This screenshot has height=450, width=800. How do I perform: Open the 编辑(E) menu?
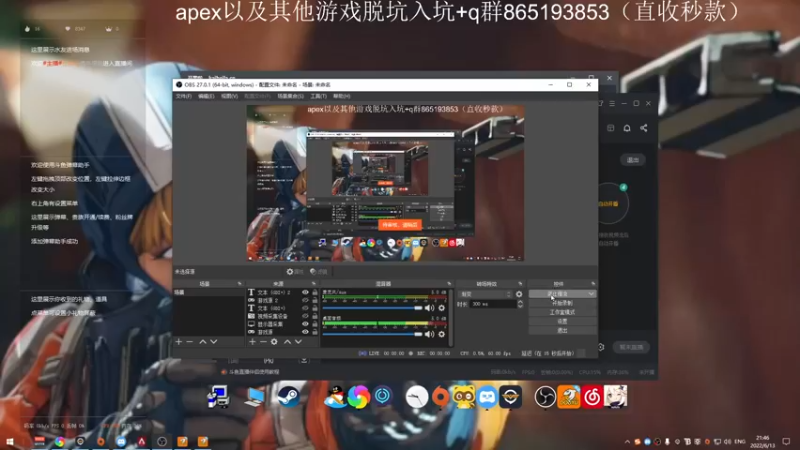pyautogui.click(x=206, y=96)
